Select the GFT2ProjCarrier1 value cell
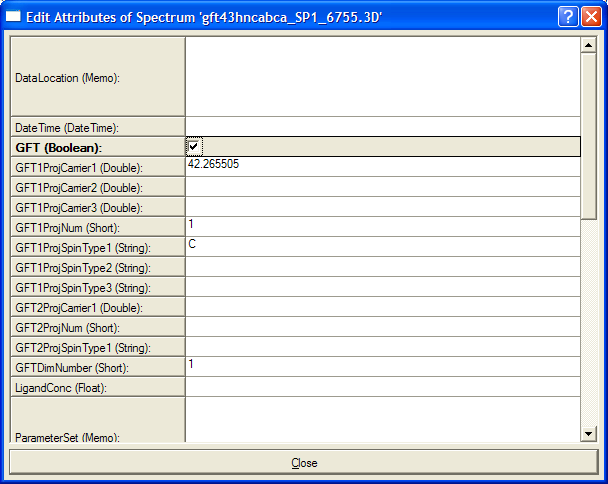 pos(382,307)
